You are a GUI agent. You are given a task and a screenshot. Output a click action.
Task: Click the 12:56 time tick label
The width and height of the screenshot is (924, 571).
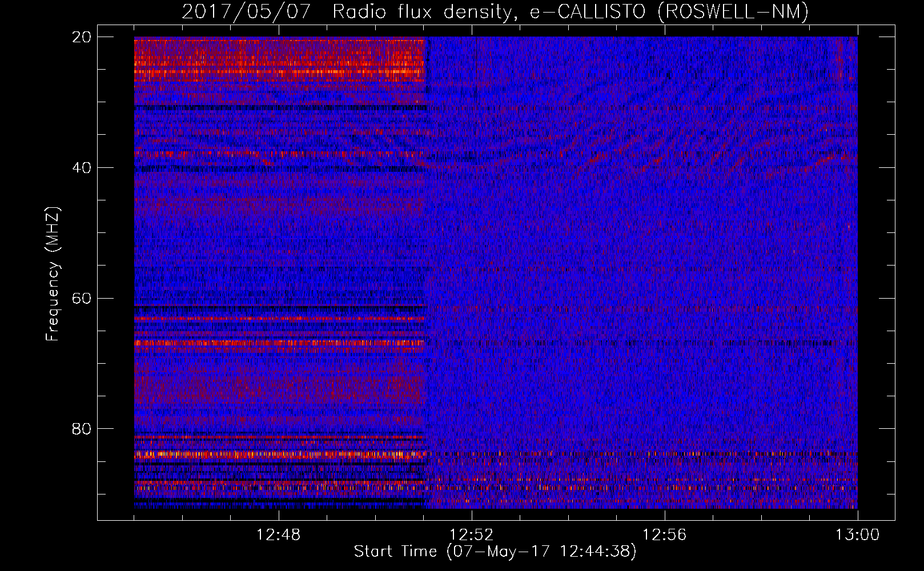tap(664, 535)
